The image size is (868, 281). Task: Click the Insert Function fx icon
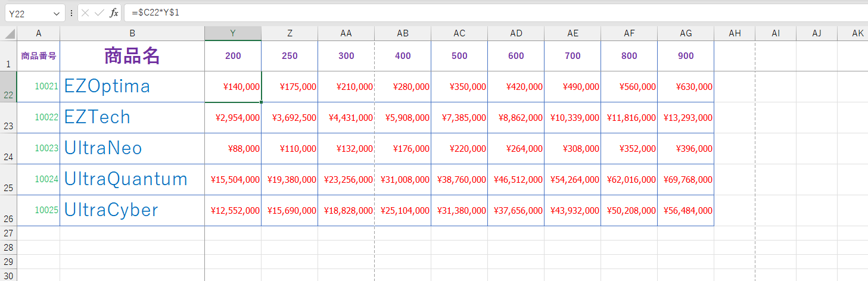click(114, 13)
